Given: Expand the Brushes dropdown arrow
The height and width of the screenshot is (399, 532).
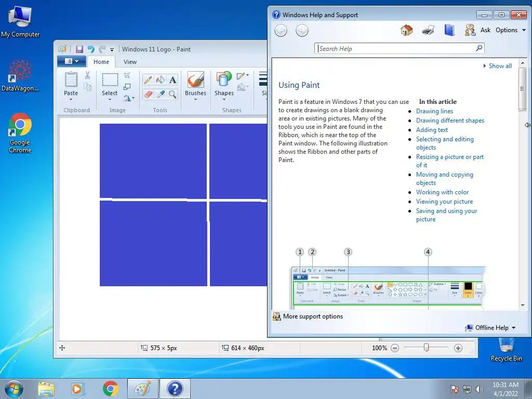Looking at the screenshot, I should pyautogui.click(x=195, y=99).
